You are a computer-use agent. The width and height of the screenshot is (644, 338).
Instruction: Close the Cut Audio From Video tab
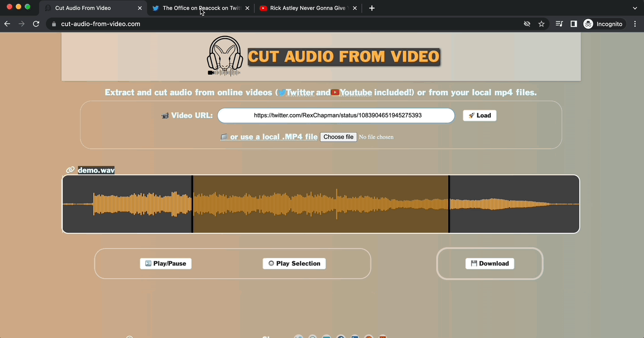140,8
